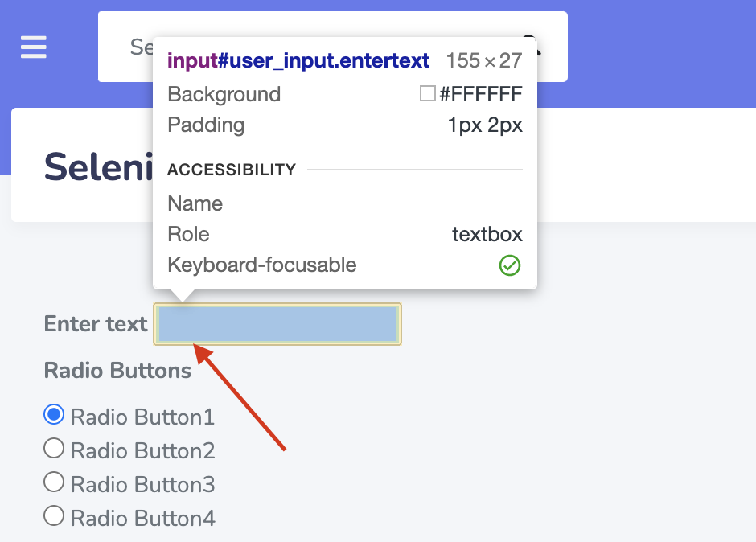Select Radio Button1
Viewport: 756px width, 542px height.
point(54,415)
